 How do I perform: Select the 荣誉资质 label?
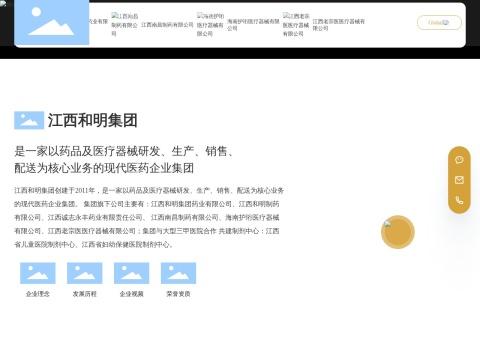pyautogui.click(x=178, y=294)
